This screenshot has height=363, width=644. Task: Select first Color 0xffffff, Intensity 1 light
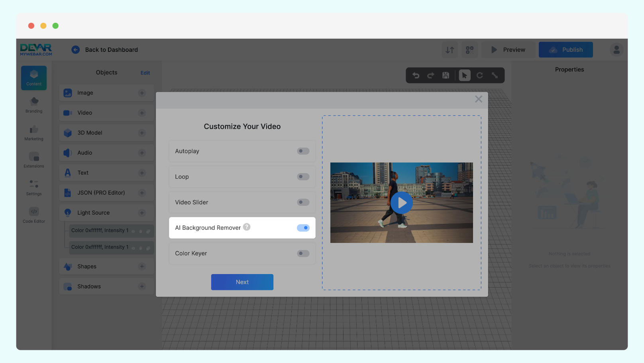point(111,231)
